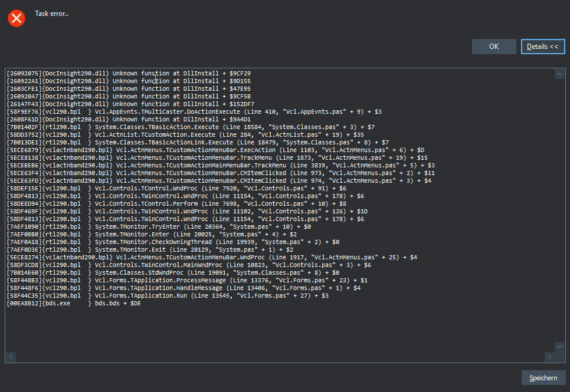Click the horizontal scrollbar track below the log
The width and height of the screenshot is (570, 392).
coord(280,357)
